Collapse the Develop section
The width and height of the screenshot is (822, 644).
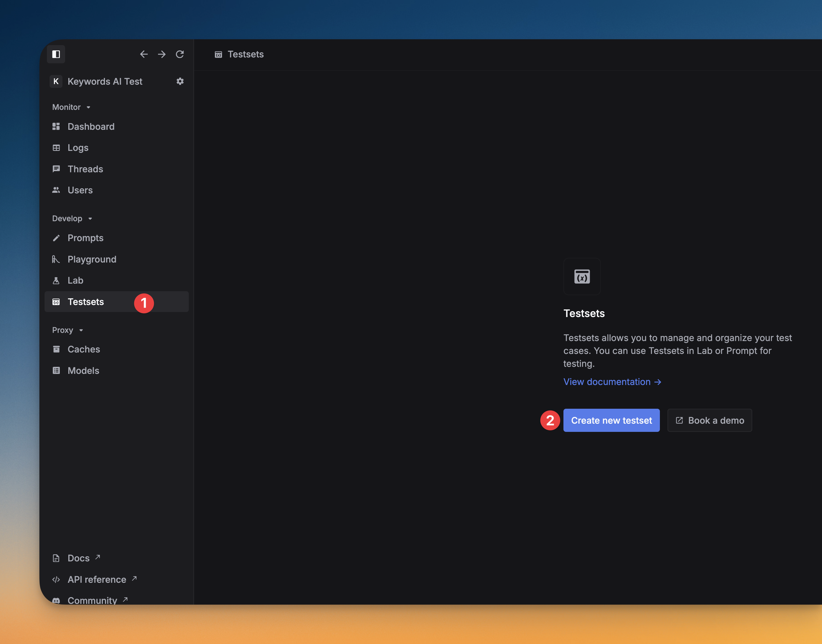(x=72, y=219)
